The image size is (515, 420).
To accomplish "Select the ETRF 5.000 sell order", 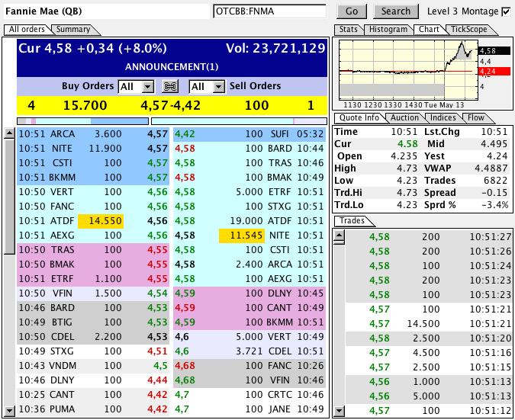I will coord(249,192).
